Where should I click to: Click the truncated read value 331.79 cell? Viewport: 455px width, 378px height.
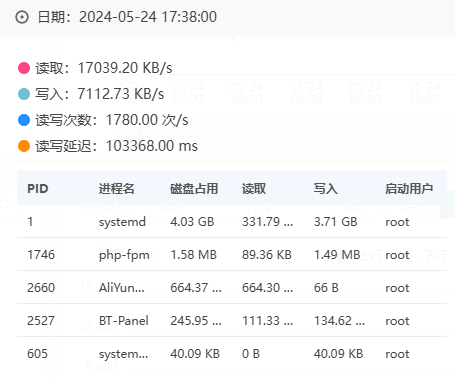coord(268,222)
